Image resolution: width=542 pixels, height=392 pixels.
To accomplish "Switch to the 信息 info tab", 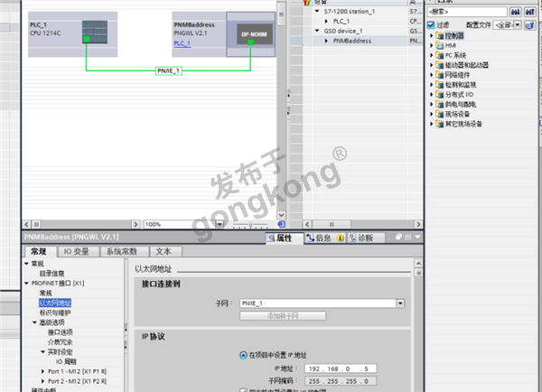I will [x=325, y=238].
